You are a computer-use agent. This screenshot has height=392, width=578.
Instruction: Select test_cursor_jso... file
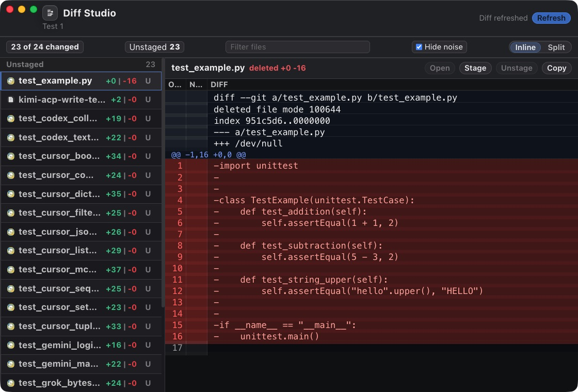[x=81, y=232]
